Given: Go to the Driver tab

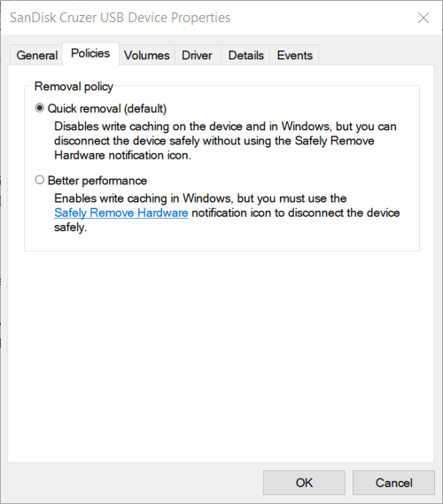Looking at the screenshot, I should [x=197, y=55].
